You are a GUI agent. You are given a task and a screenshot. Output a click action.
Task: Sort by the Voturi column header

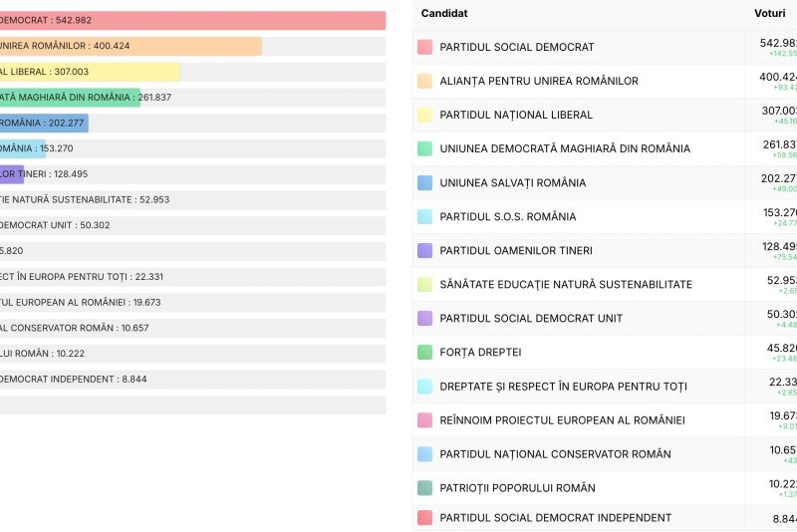point(770,13)
